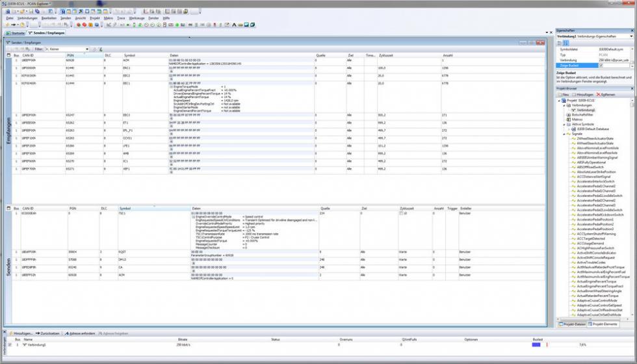The image size is (637, 364).
Task: Click the Adresse anfordern toolbar icon
Action: pos(66,333)
